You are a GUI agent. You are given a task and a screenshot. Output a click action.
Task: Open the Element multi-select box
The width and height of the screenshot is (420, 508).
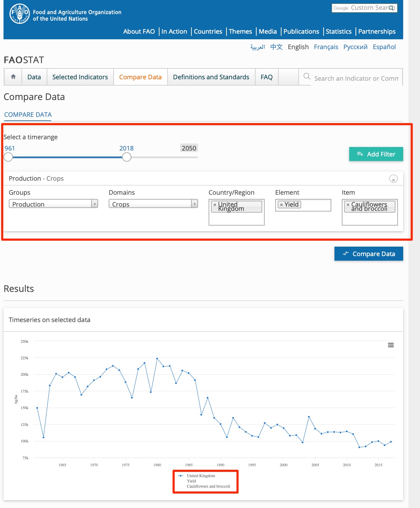[x=303, y=205]
